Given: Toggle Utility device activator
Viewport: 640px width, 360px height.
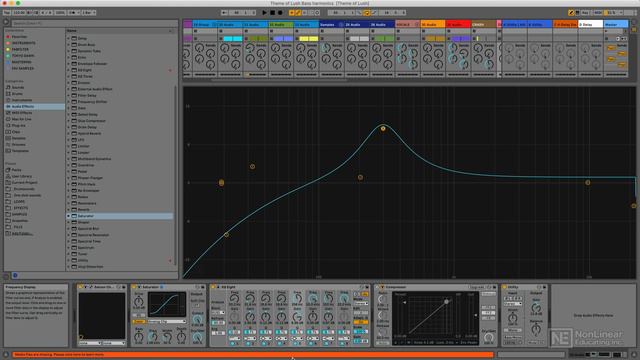Looking at the screenshot, I should 504,287.
